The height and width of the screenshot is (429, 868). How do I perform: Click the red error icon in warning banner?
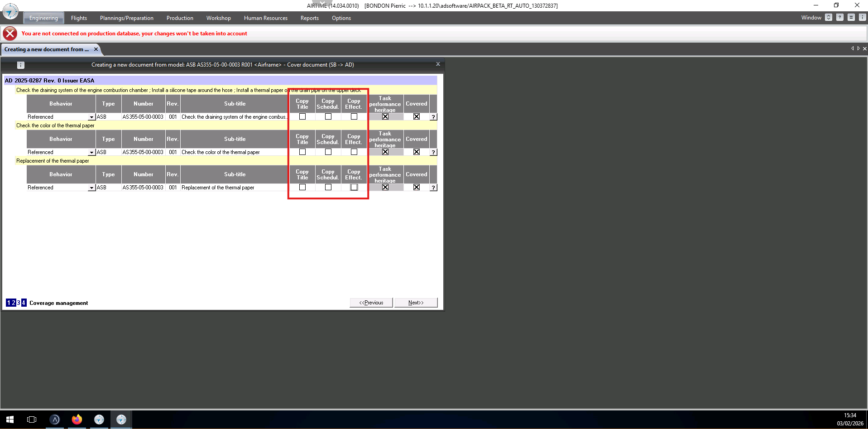click(10, 34)
